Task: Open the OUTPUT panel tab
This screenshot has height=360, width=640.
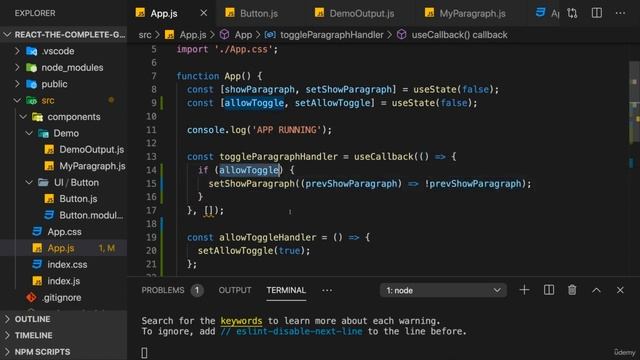Action: tap(235, 290)
